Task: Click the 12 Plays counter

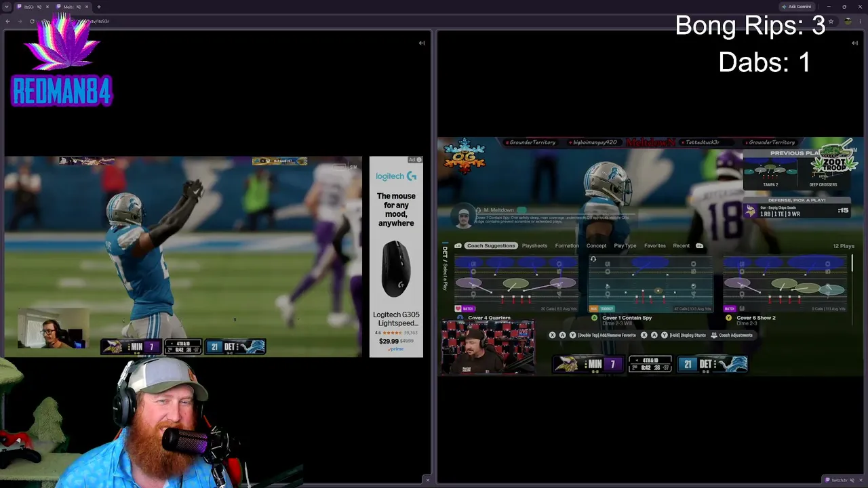Action: click(x=844, y=246)
